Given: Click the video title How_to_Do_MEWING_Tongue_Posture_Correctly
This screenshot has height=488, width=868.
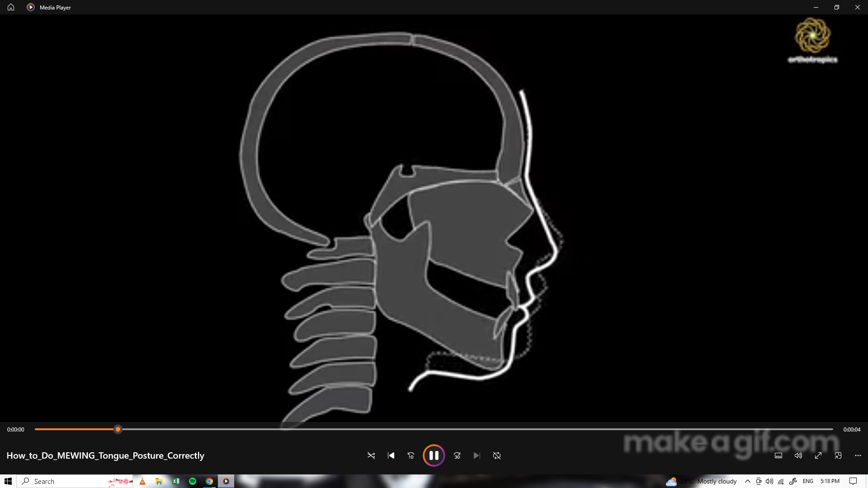Looking at the screenshot, I should click(105, 455).
